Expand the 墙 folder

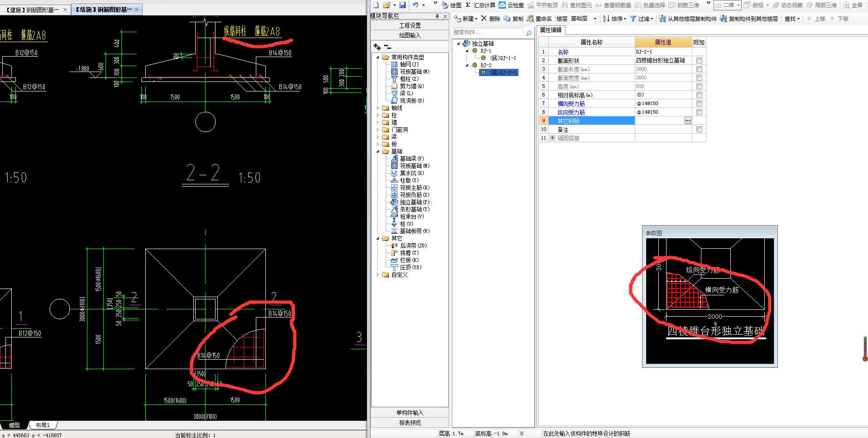[378, 122]
